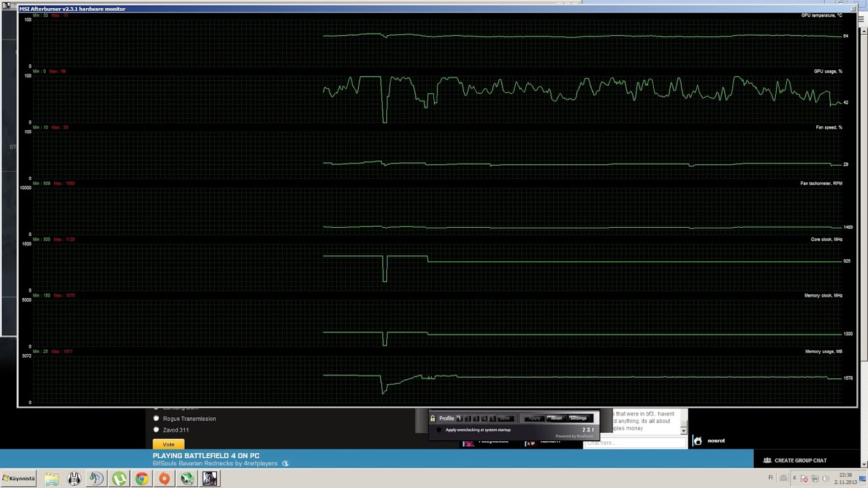868x488 pixels.
Task: Open uTorrent from the taskbar
Action: (x=119, y=479)
